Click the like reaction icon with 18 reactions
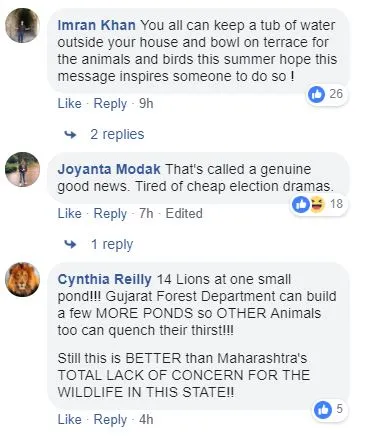Viewport: 376px width, 440px height. (x=300, y=204)
